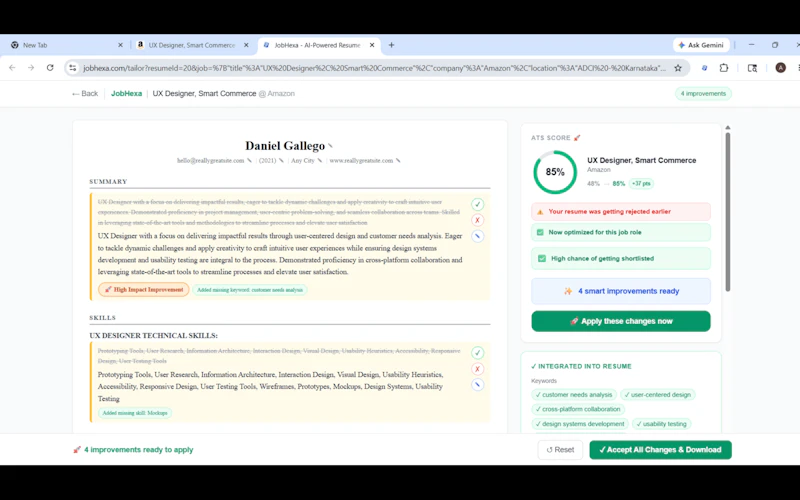The height and width of the screenshot is (500, 800).
Task: Edit Any City location with its pencil icon
Action: 319,161
